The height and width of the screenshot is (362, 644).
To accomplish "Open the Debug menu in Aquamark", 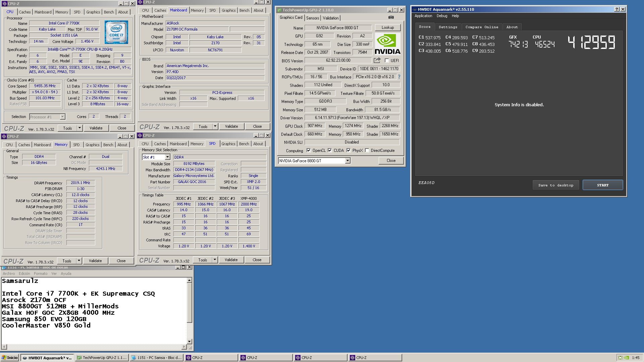I will coord(442,16).
